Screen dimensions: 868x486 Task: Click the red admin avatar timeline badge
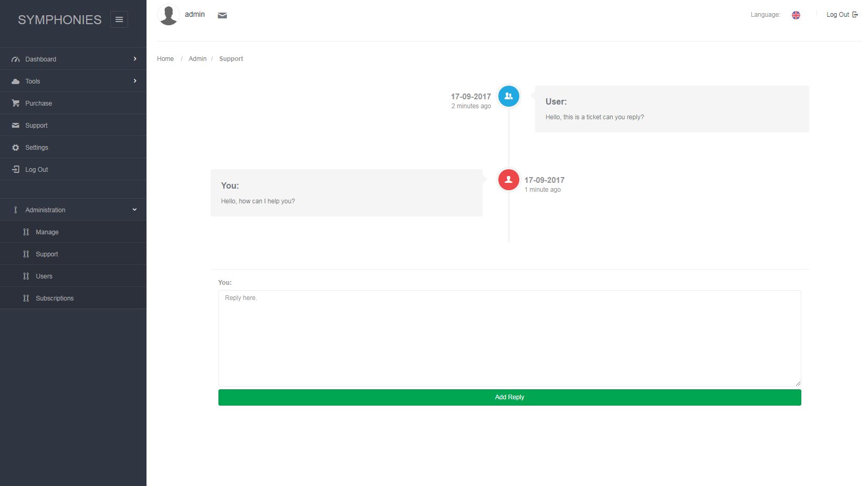click(x=508, y=180)
